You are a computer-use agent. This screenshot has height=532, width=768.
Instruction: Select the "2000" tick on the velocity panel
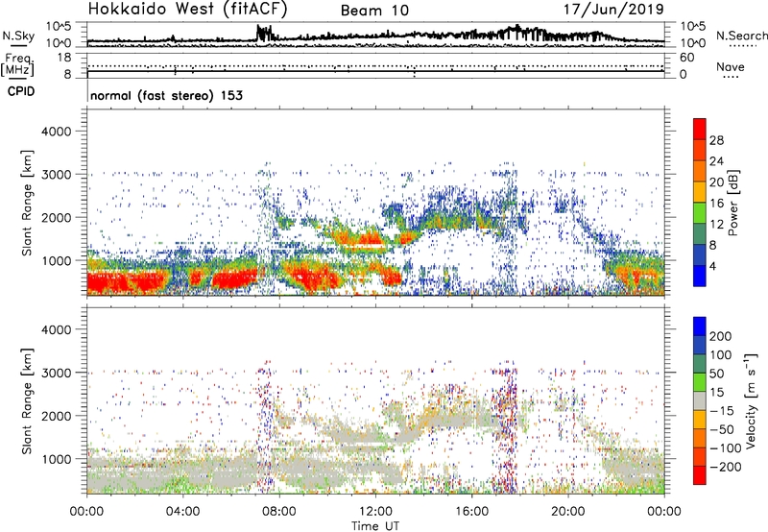(57, 417)
